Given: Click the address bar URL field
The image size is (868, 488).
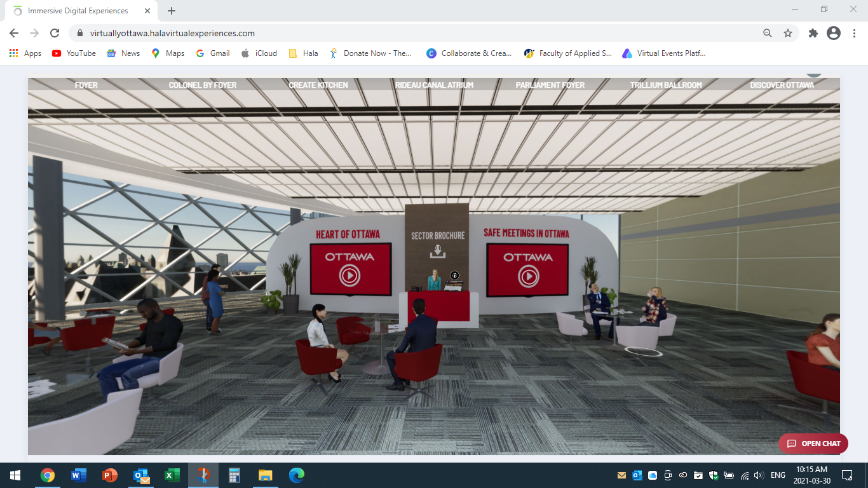Looking at the screenshot, I should coord(381,33).
